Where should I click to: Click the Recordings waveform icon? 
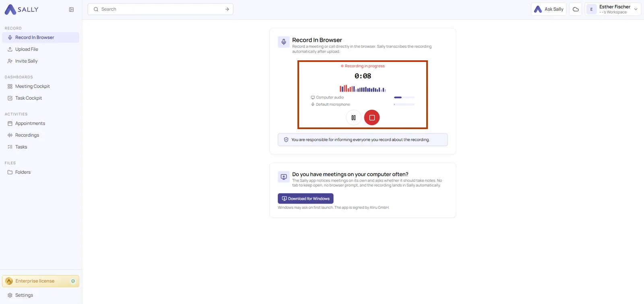click(10, 135)
